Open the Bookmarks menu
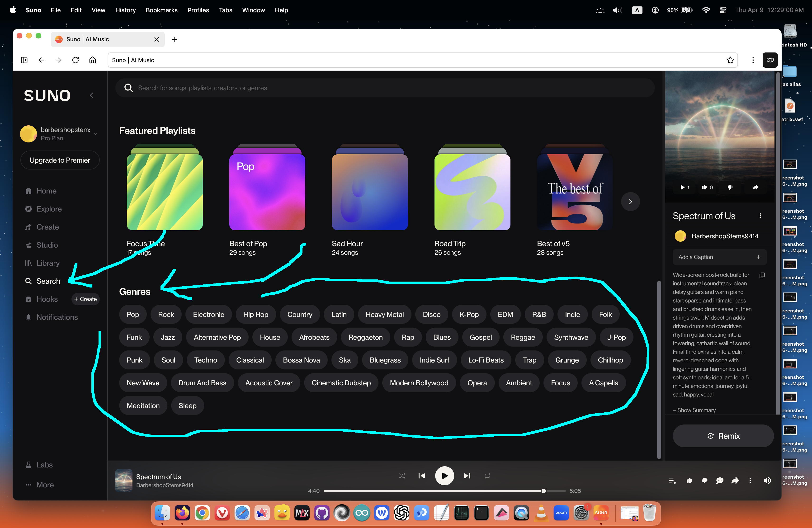Screen dimensions: 812x528 161,10
